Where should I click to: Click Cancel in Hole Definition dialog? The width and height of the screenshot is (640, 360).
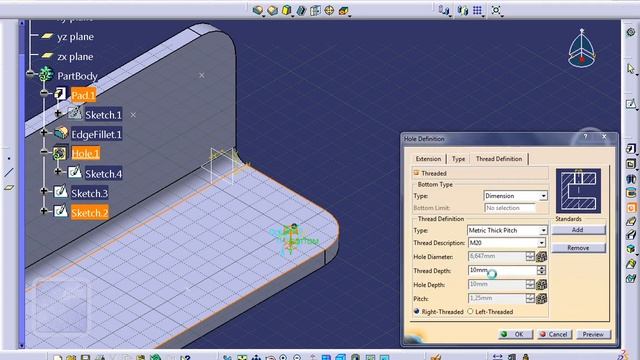(554, 334)
